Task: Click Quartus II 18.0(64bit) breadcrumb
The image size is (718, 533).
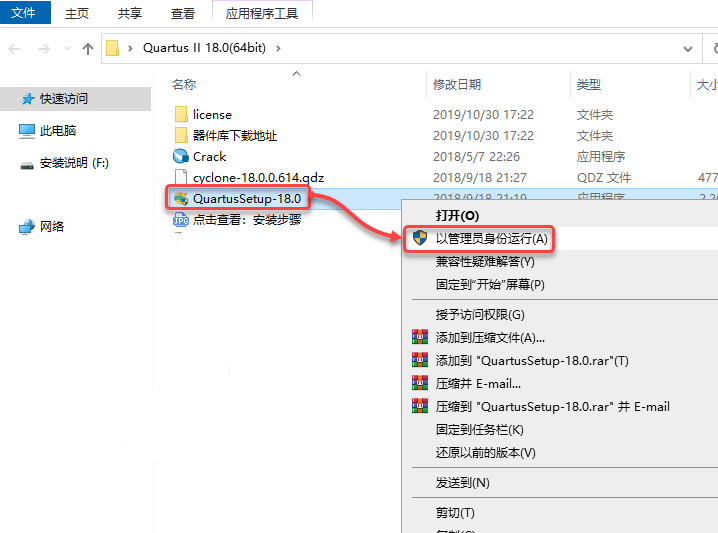Action: [204, 48]
